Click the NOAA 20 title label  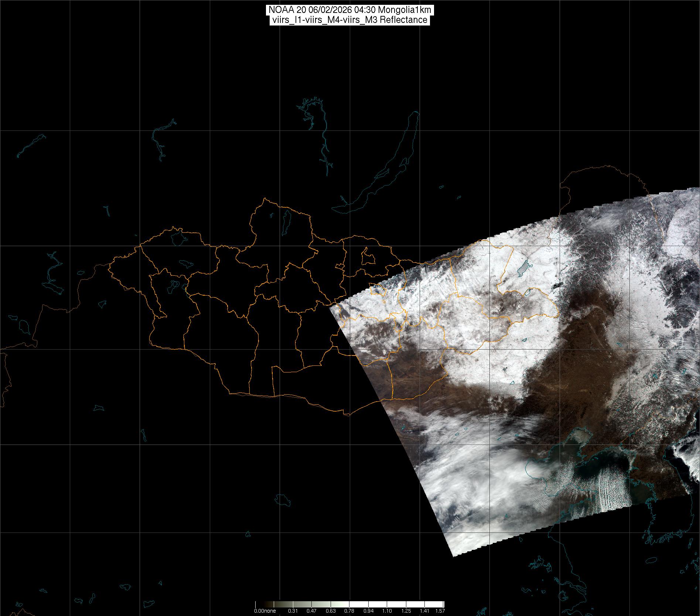click(349, 10)
